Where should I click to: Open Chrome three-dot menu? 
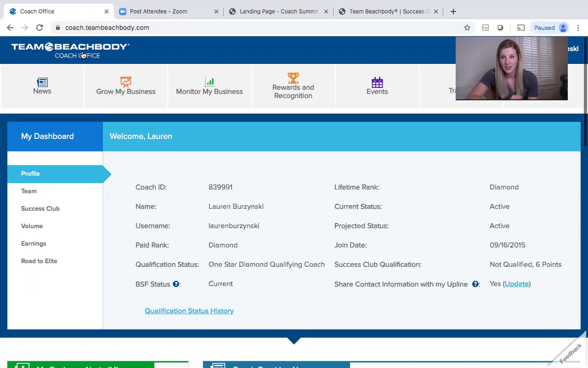(578, 28)
